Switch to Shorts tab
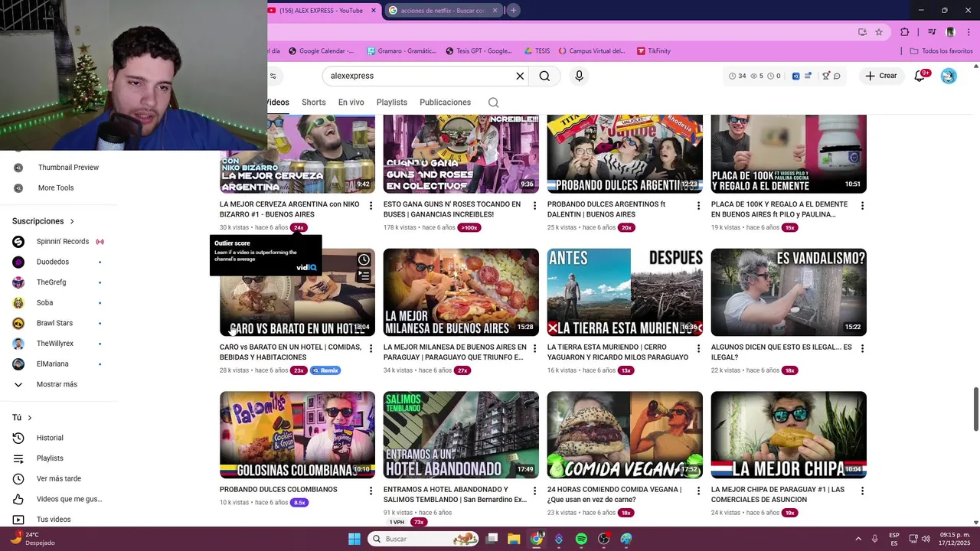Screen dimensions: 980x551 (x=313, y=103)
